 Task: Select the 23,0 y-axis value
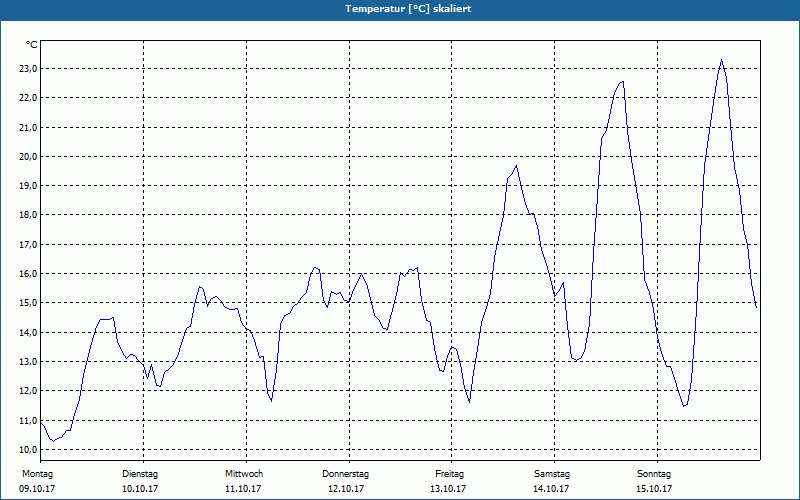tap(28, 69)
